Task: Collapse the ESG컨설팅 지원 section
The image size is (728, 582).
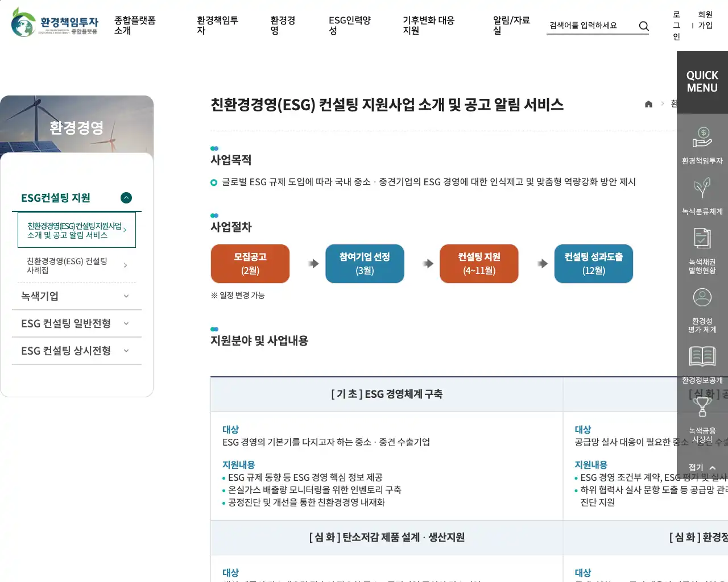Action: pos(126,198)
